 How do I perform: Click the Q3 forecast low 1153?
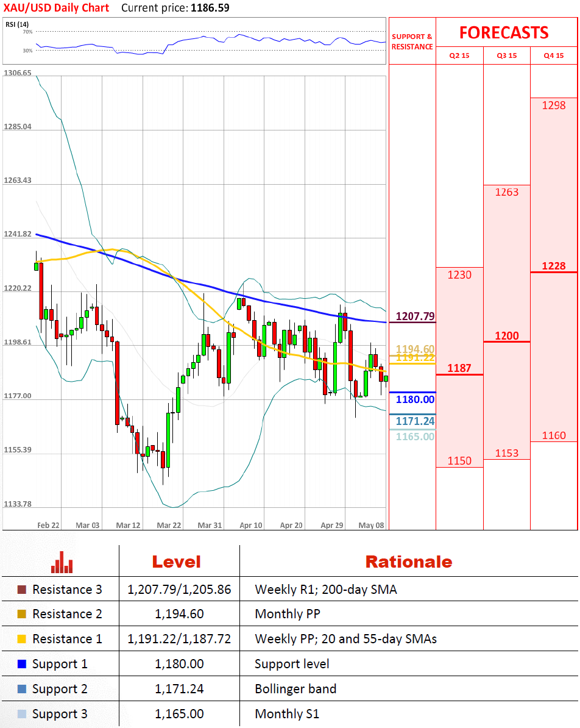pyautogui.click(x=507, y=453)
